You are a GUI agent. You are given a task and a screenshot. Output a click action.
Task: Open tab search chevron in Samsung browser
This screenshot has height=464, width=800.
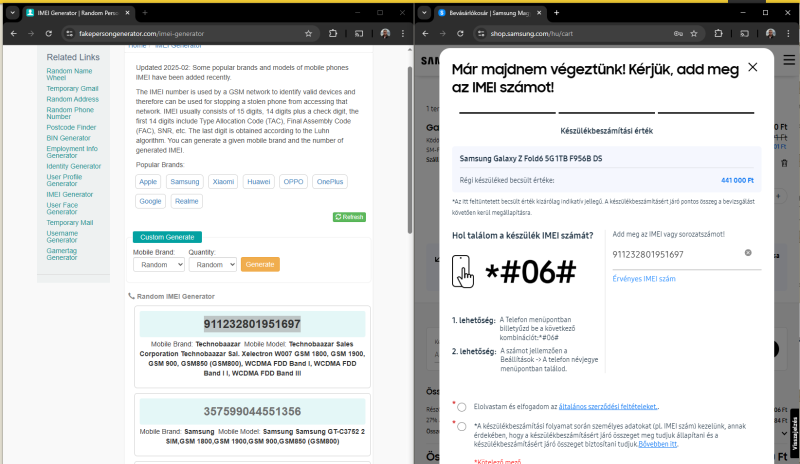tap(424, 13)
